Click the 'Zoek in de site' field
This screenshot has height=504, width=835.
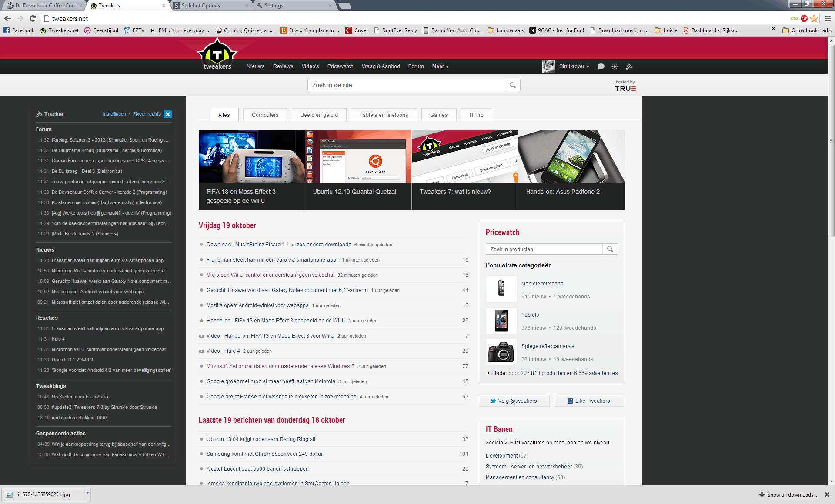tap(406, 85)
